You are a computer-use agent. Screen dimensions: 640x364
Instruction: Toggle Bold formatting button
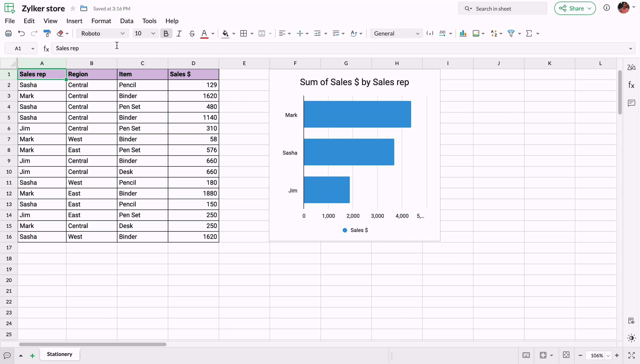[166, 33]
